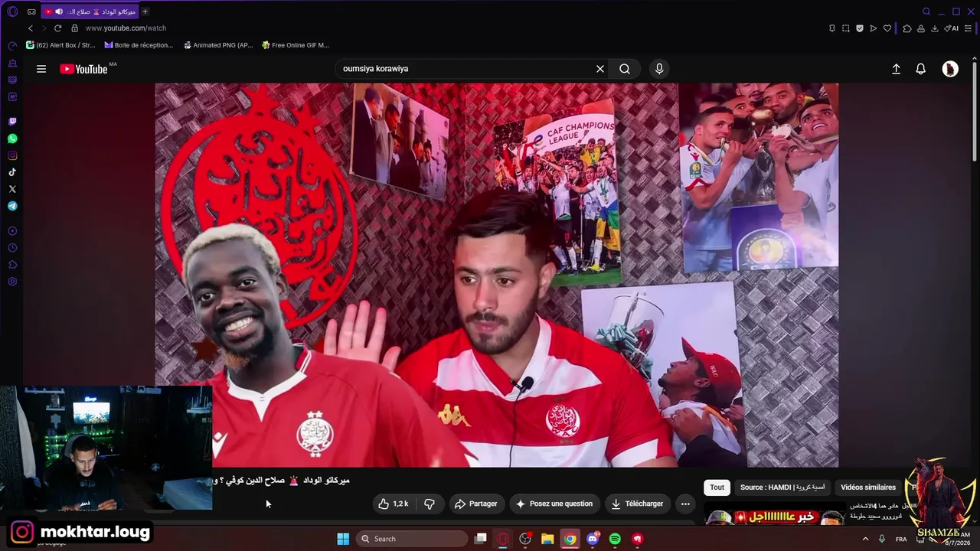Screen dimensions: 980x551
Task: Open the Opera ad blocker shield
Action: point(860,28)
